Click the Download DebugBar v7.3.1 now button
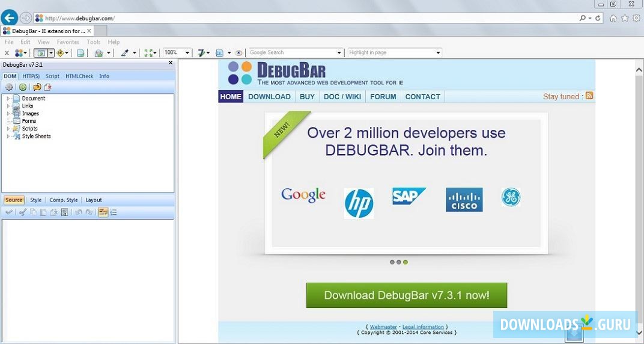 (x=407, y=295)
